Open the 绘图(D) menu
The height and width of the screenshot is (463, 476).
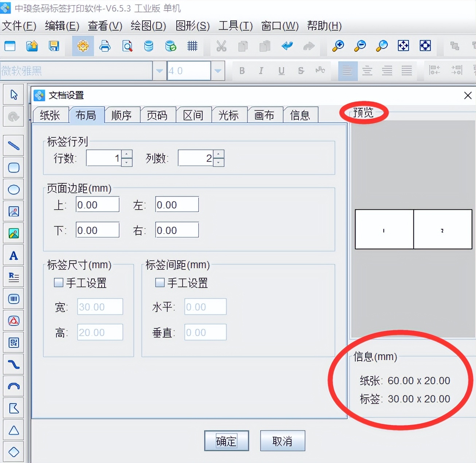[148, 26]
